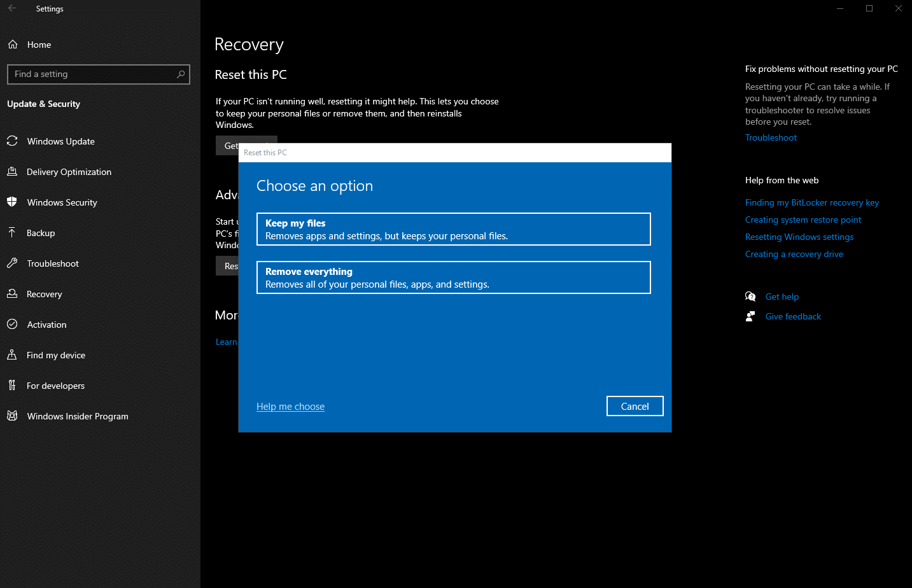
Task: Click the search magnifier icon
Action: pos(181,74)
